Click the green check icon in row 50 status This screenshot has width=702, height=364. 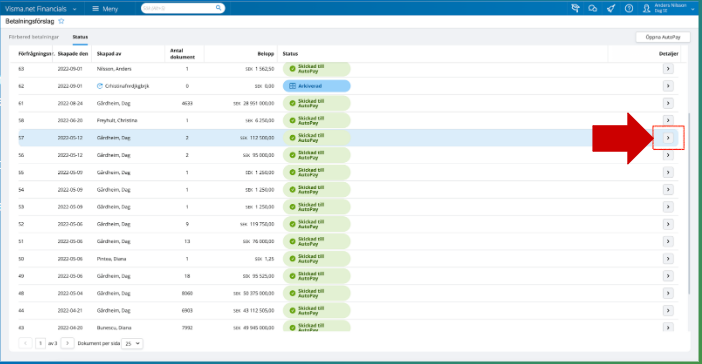point(292,259)
